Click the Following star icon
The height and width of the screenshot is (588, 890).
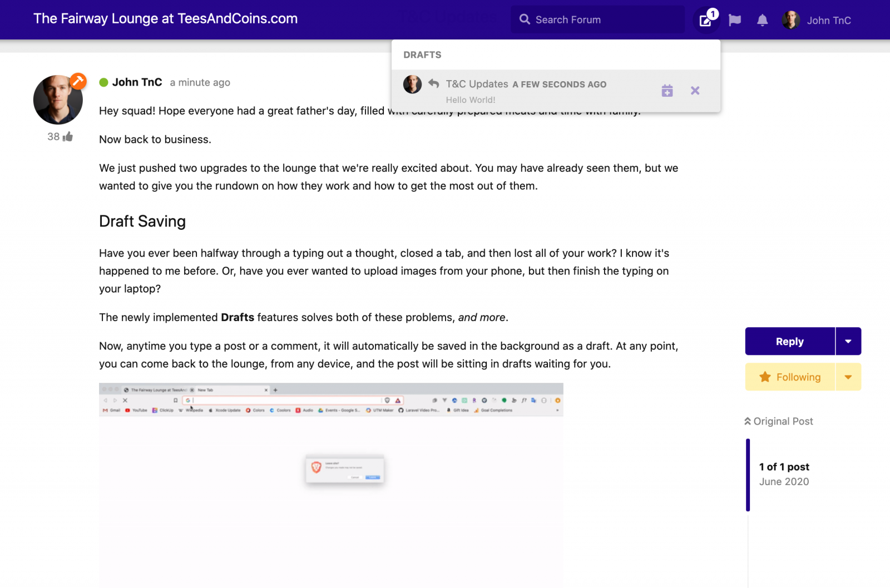[x=765, y=377]
